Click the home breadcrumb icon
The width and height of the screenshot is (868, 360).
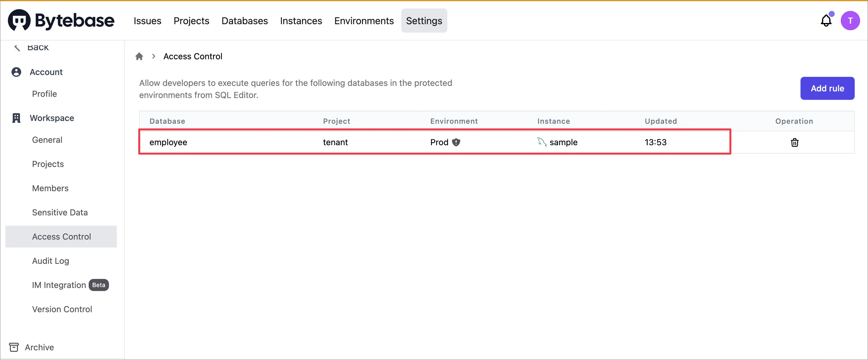pyautogui.click(x=139, y=56)
